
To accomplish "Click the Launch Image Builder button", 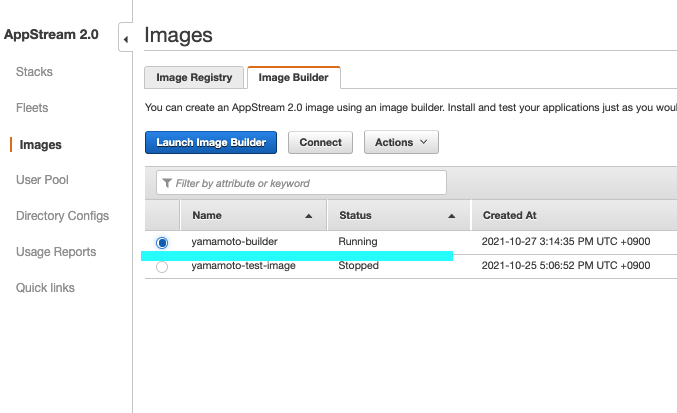I will point(211,142).
